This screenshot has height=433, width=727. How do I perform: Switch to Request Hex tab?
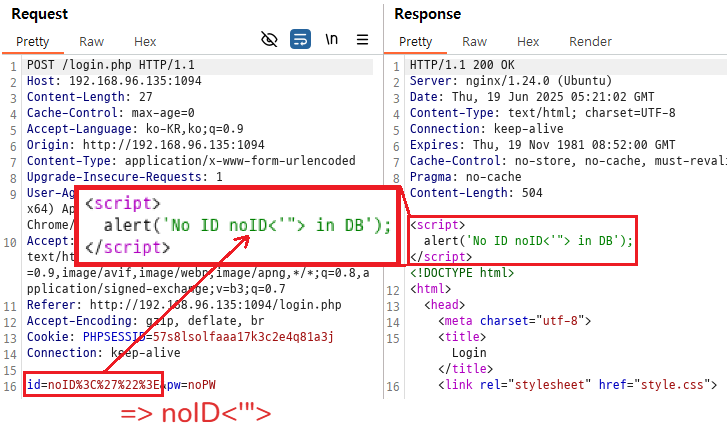tap(145, 42)
